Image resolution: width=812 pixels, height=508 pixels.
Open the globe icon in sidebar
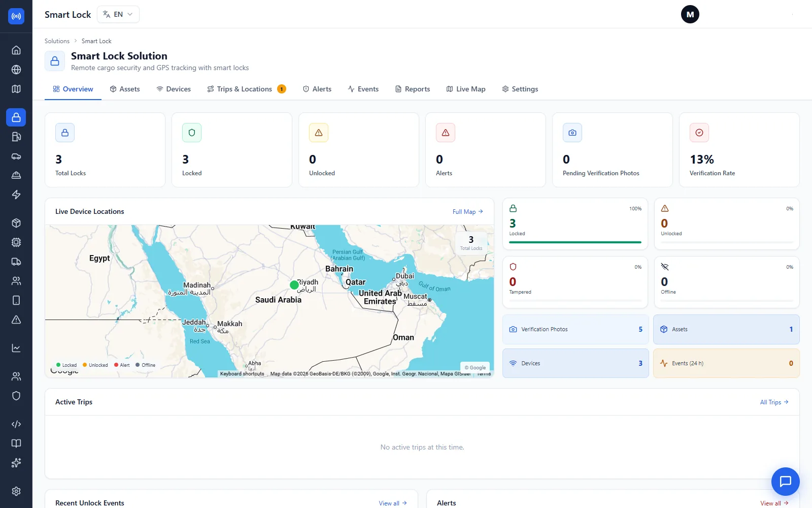pyautogui.click(x=16, y=70)
